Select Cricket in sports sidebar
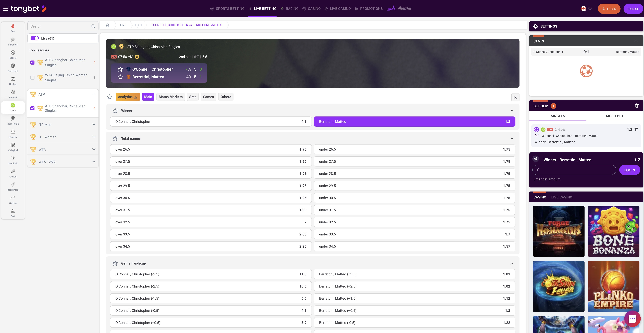 [13, 173]
